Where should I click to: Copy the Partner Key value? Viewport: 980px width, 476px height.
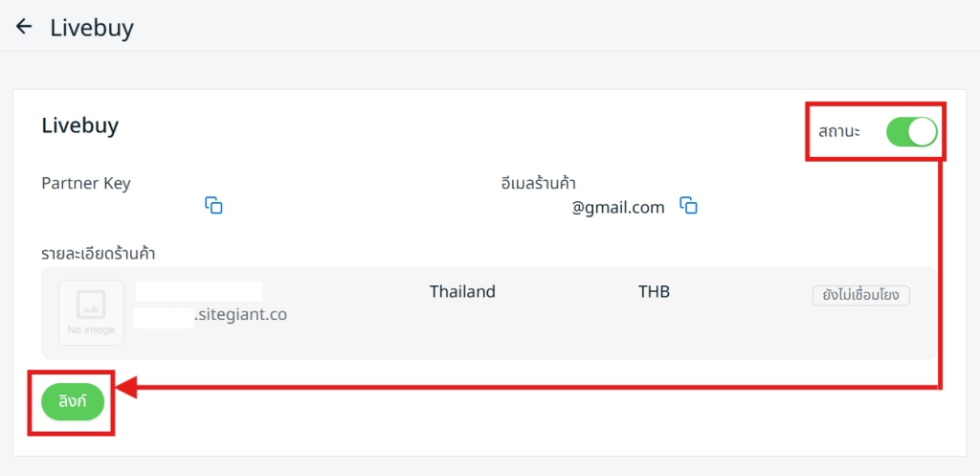214,205
